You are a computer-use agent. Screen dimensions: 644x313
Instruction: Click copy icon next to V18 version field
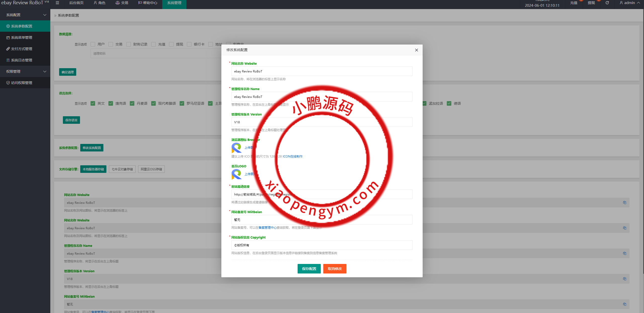click(624, 279)
